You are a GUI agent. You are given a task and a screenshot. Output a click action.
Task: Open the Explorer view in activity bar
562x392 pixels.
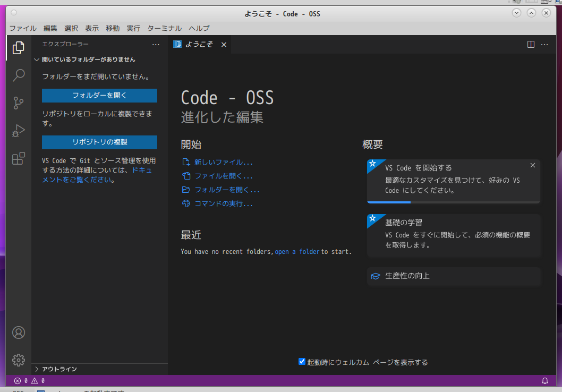tap(18, 48)
